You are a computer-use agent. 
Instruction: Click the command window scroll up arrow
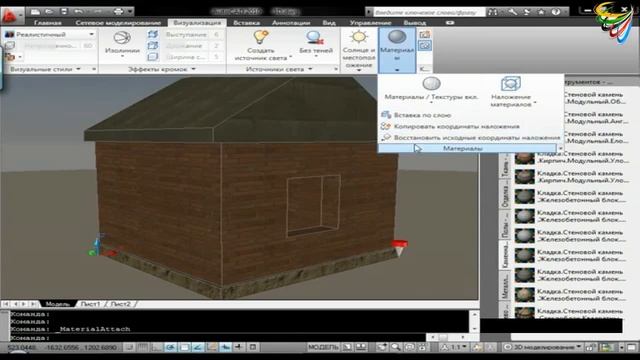tap(474, 314)
